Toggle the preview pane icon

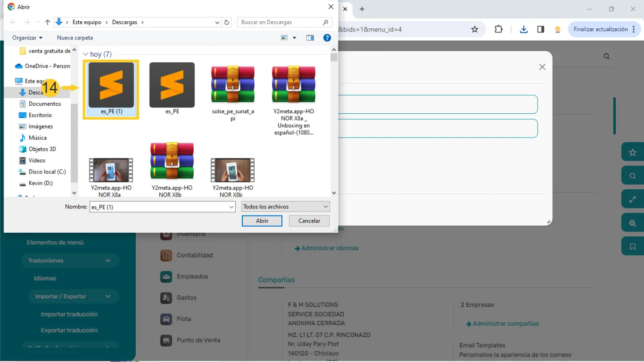pyautogui.click(x=310, y=38)
